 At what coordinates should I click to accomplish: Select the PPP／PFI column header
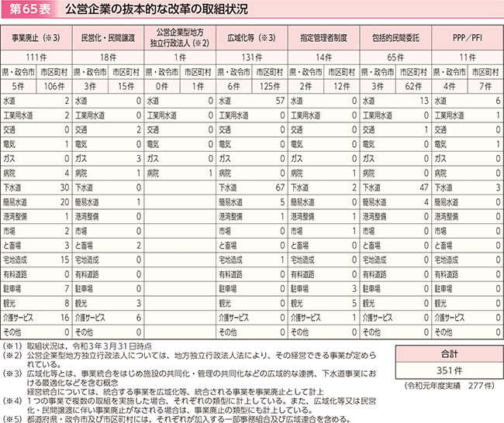click(468, 38)
